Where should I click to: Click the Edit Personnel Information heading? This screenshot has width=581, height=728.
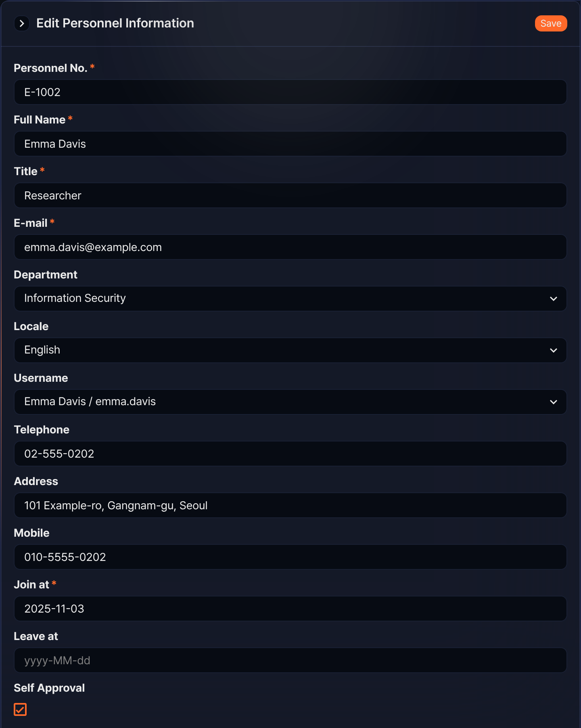115,23
